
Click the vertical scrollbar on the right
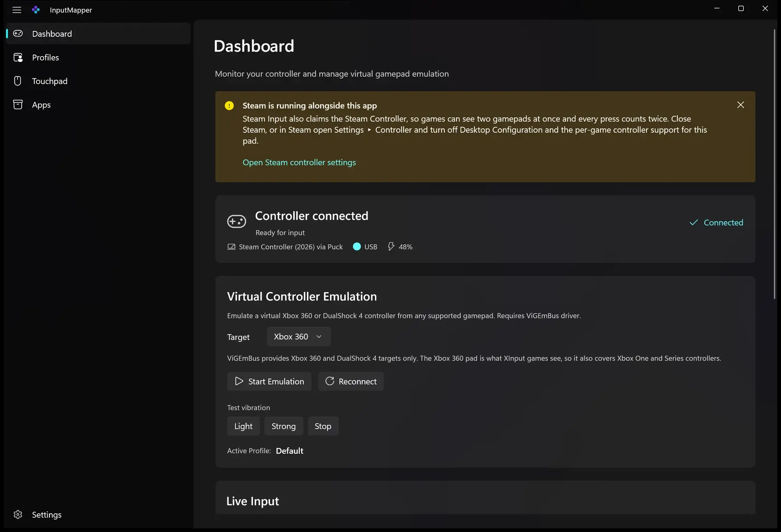(774, 164)
